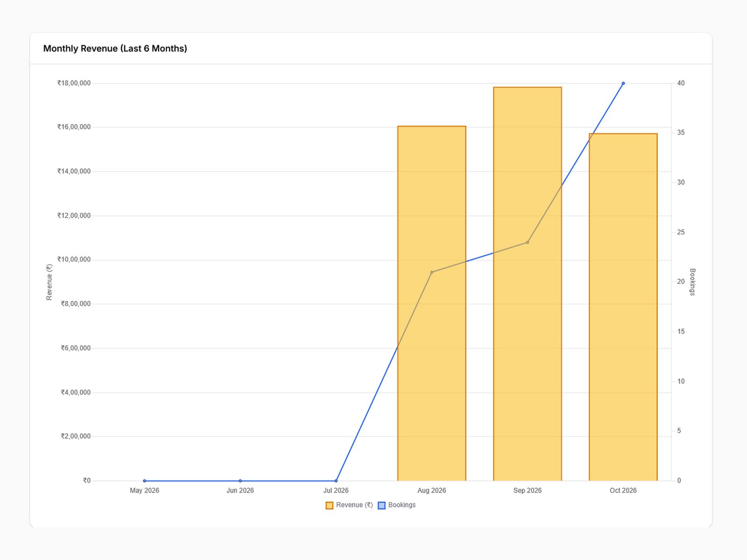Click the ₹8,00,000 axis value
The height and width of the screenshot is (560, 747).
coord(76,304)
